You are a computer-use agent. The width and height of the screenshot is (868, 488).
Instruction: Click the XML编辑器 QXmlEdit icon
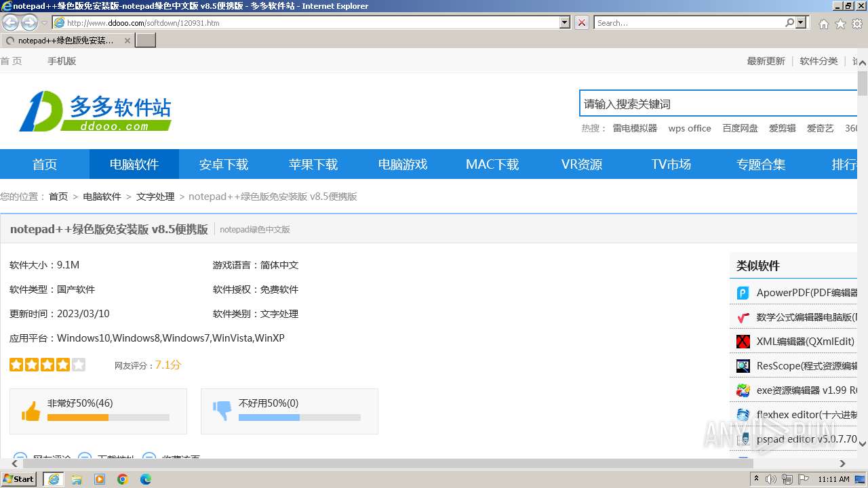tap(743, 342)
